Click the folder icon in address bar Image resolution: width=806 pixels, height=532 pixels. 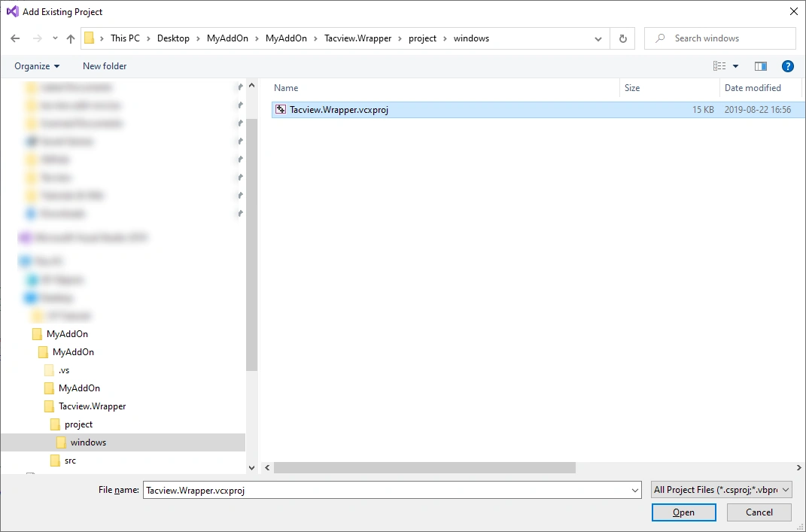point(90,38)
